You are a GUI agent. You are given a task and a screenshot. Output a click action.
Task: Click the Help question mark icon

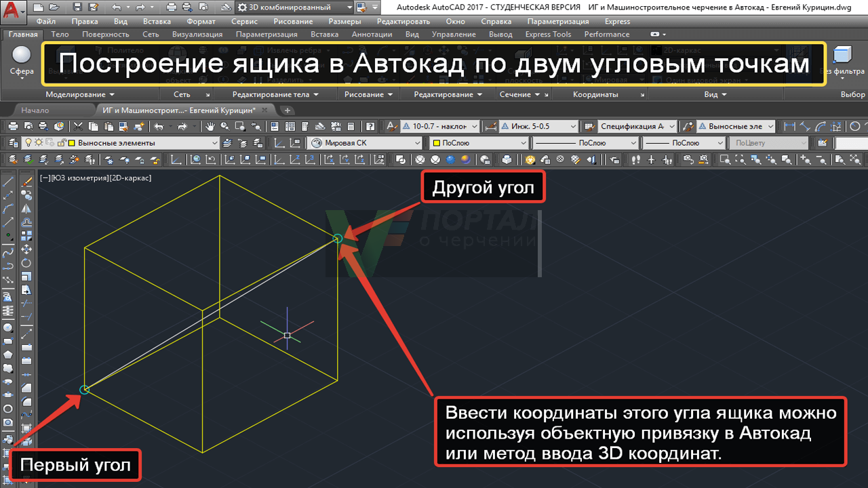click(370, 126)
